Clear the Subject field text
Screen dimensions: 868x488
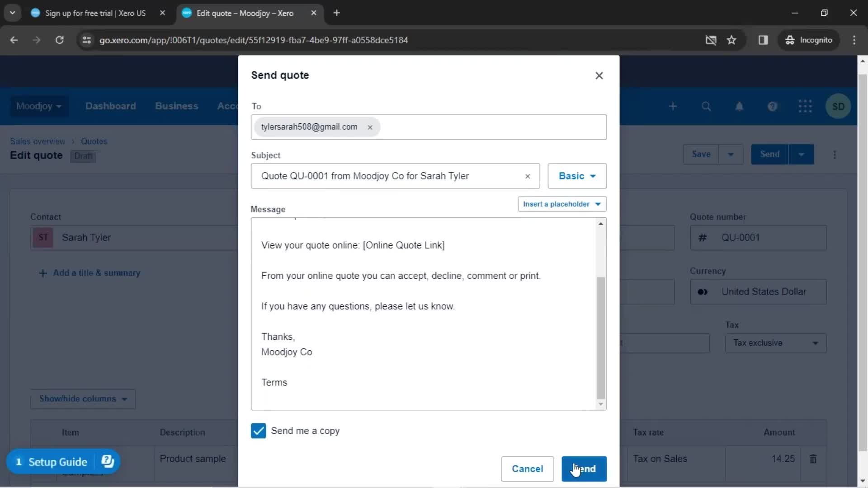[x=527, y=176]
